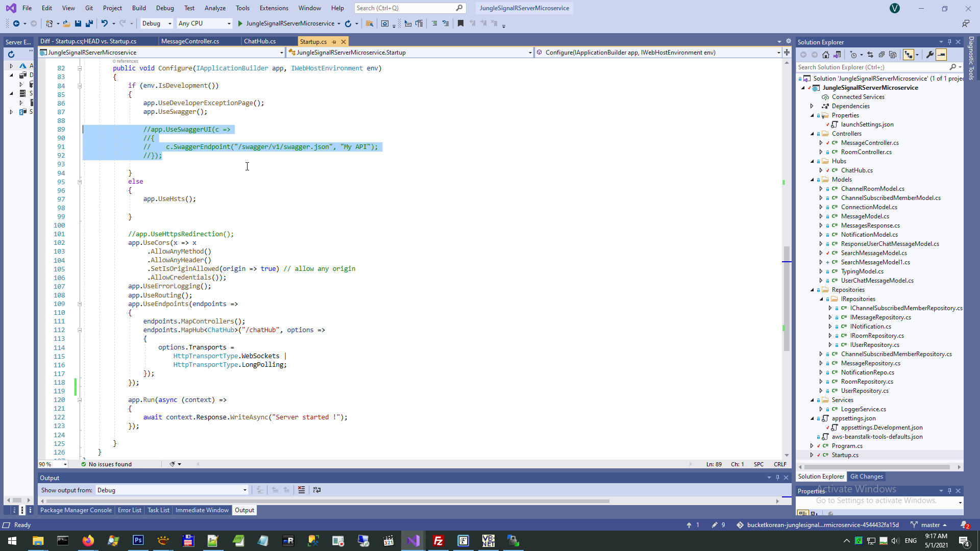Start debugging JungleSignalRServerMicroservice with the green play icon
The width and height of the screenshot is (980, 551).
tap(239, 23)
